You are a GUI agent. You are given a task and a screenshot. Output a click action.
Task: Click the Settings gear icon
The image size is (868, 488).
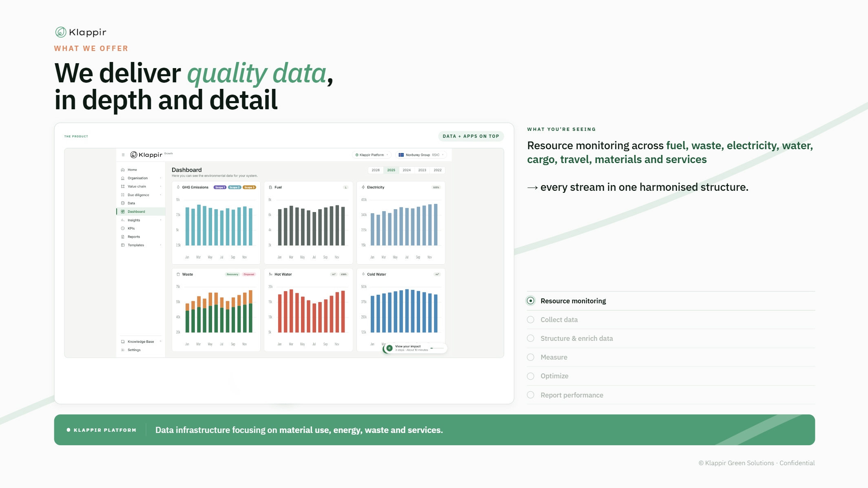coord(123,350)
